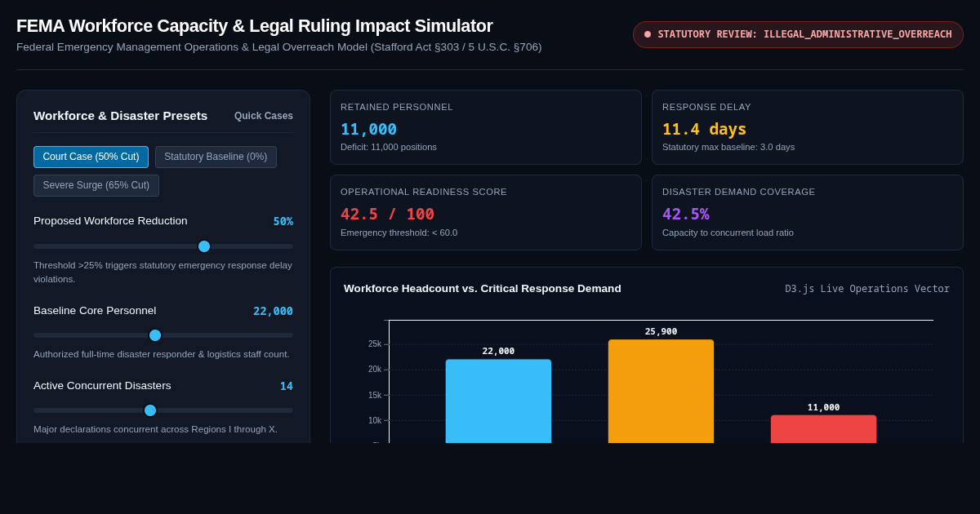Click the D3.js Live Operations Vector label
The height and width of the screenshot is (514, 980).
867,289
